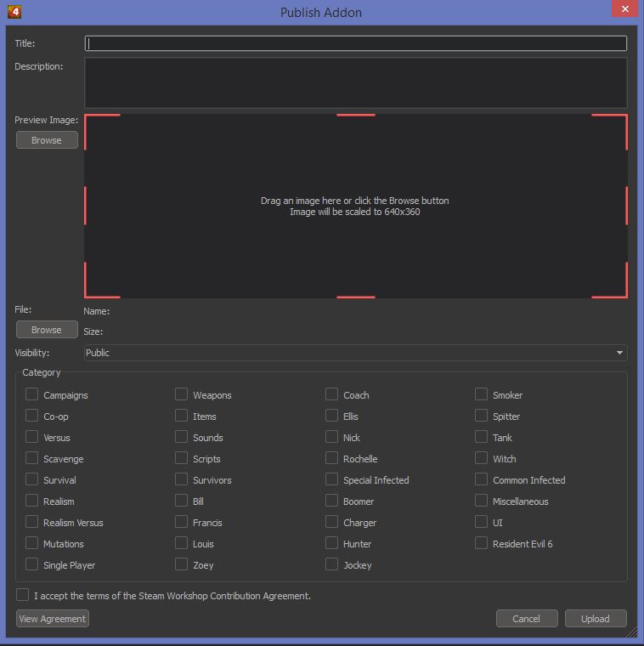This screenshot has height=646, width=644.
Task: Enable the Coach checkbox
Action: pos(331,394)
